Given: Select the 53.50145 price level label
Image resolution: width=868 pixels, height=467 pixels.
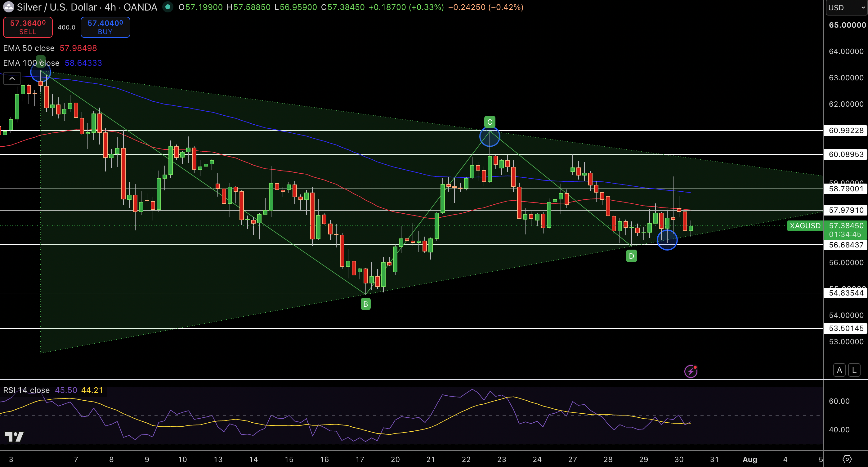Looking at the screenshot, I should click(846, 328).
